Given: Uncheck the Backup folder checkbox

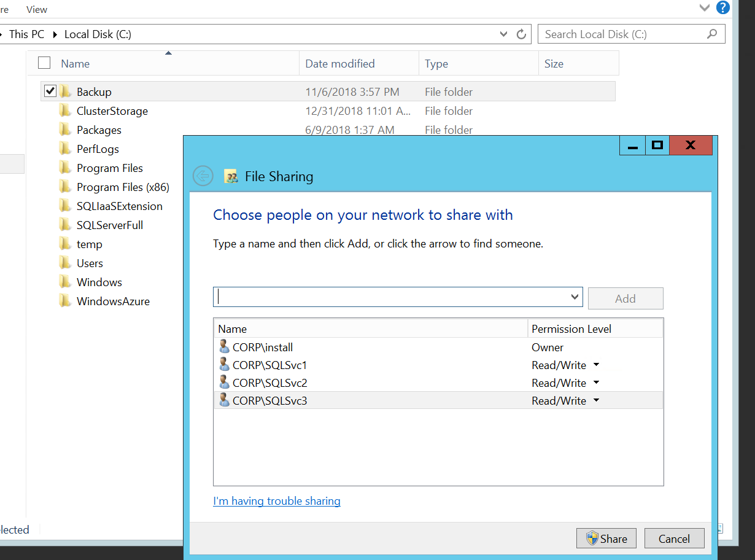Looking at the screenshot, I should pos(50,92).
